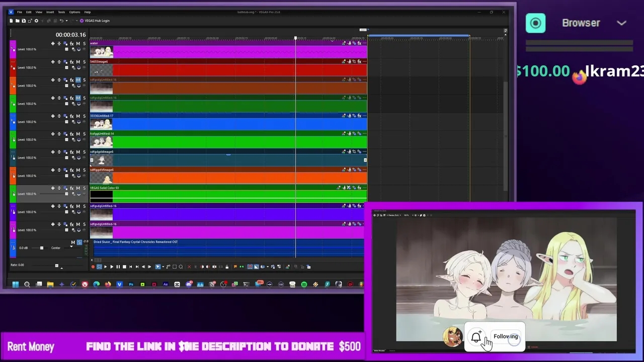This screenshot has height=362, width=644.
Task: Disable solo on the audio track
Action: click(x=79, y=242)
